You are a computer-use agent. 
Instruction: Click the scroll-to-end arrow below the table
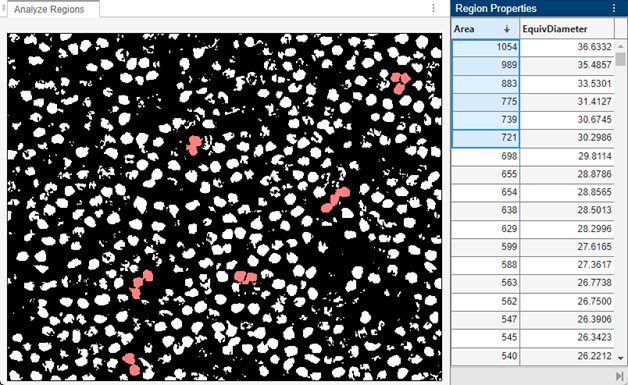pos(619,376)
